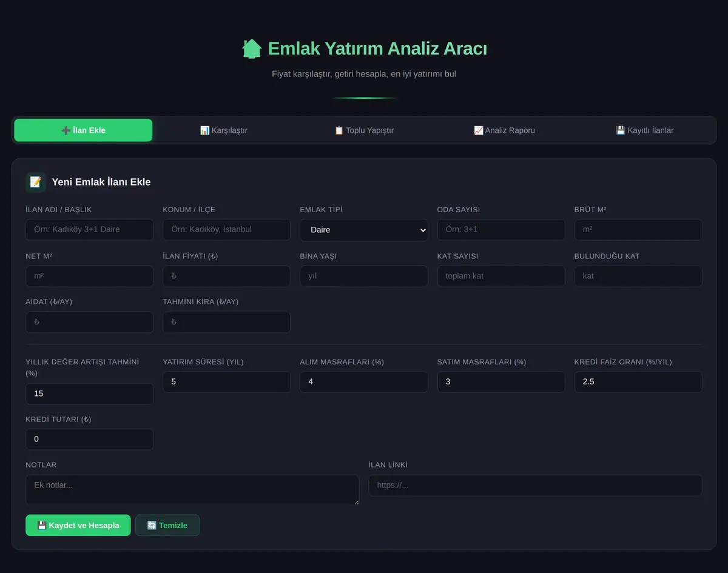Open the İlan Ekle tab
Image resolution: width=728 pixels, height=573 pixels.
coord(83,130)
